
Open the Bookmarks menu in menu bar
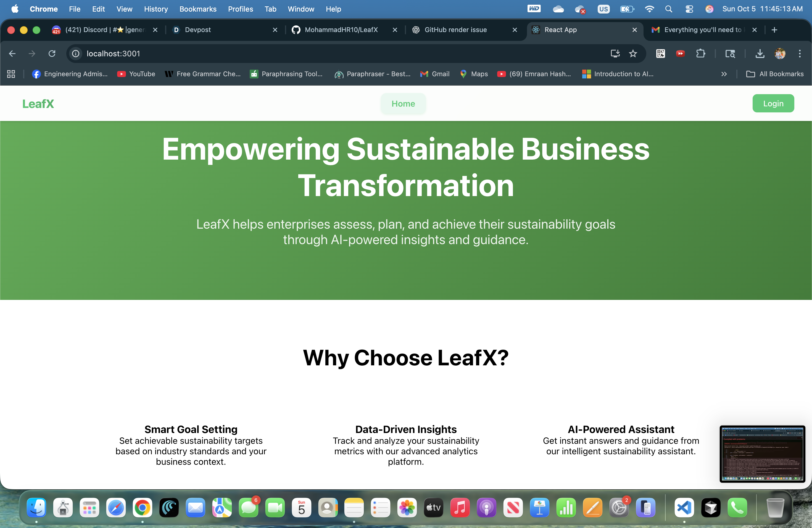click(198, 9)
